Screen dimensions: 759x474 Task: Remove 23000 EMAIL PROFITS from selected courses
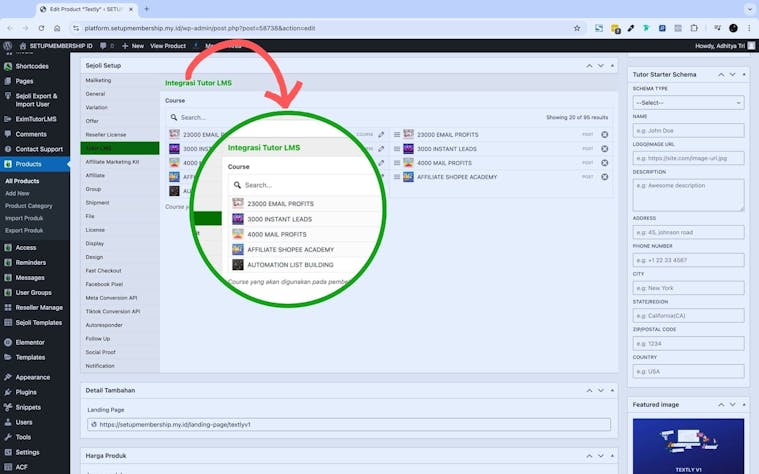pyautogui.click(x=604, y=134)
